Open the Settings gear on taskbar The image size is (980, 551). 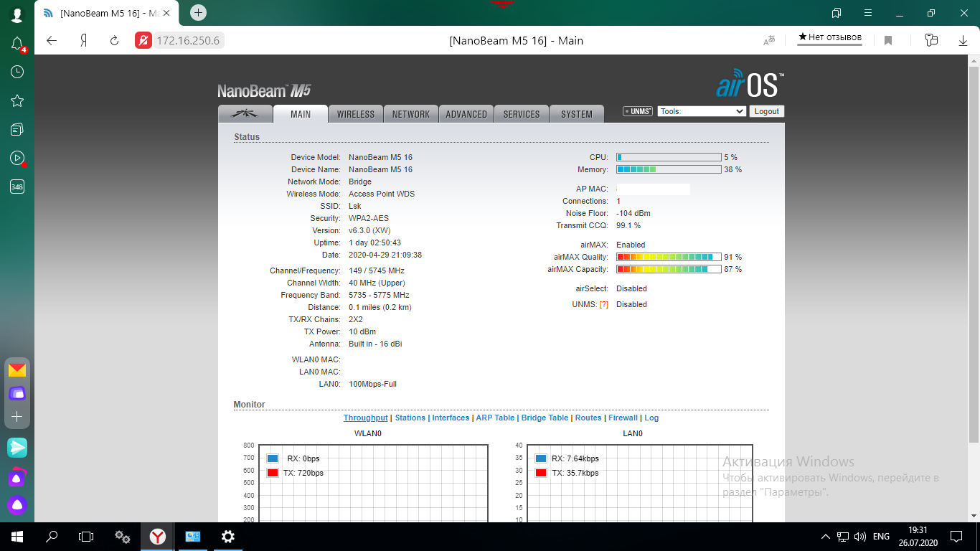pos(228,537)
